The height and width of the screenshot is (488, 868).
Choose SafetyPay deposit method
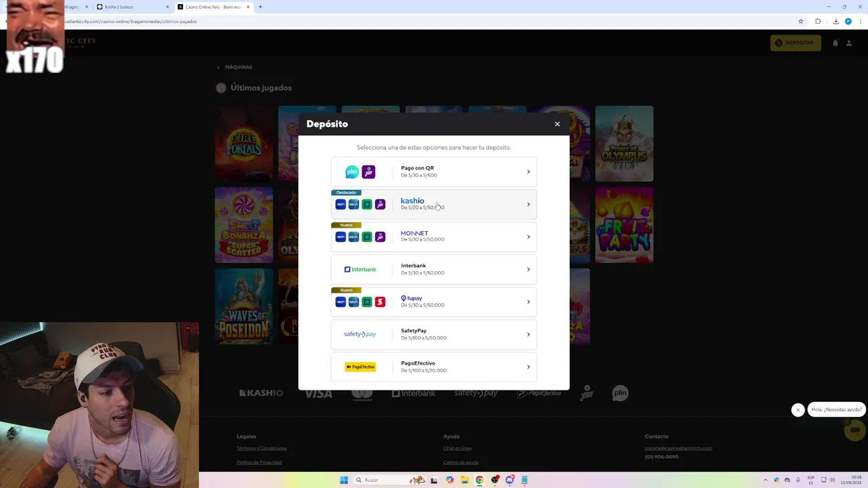(434, 334)
